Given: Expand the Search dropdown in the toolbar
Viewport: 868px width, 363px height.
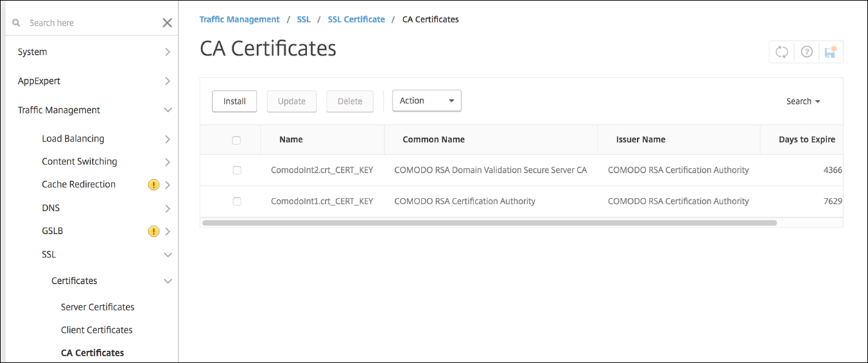Looking at the screenshot, I should [x=803, y=101].
